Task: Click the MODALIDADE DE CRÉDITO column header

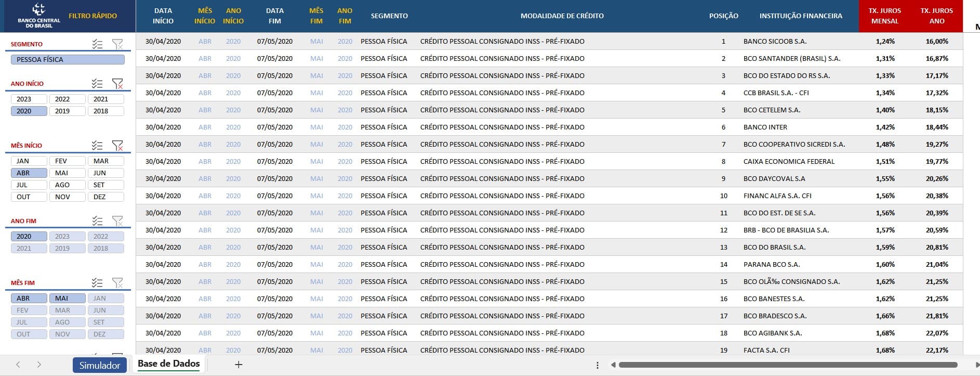Action: click(x=562, y=16)
